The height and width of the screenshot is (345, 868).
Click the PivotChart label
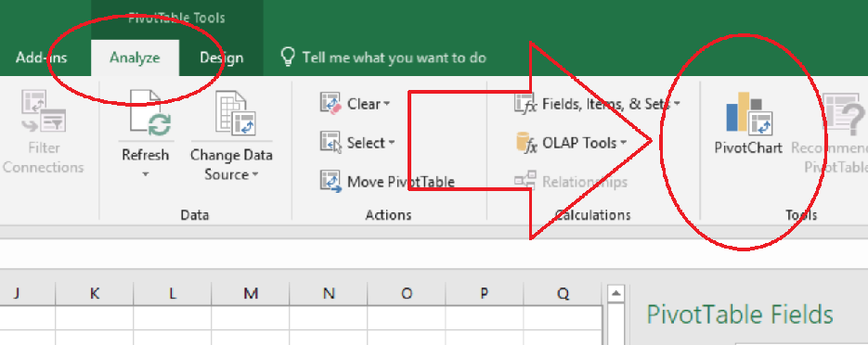[748, 147]
